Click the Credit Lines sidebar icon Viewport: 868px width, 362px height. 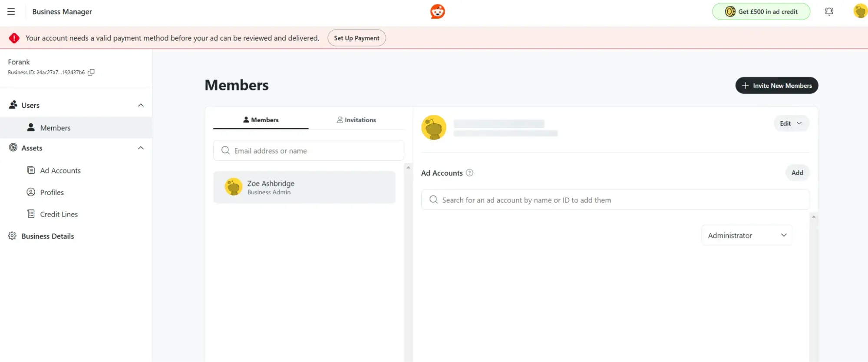31,214
